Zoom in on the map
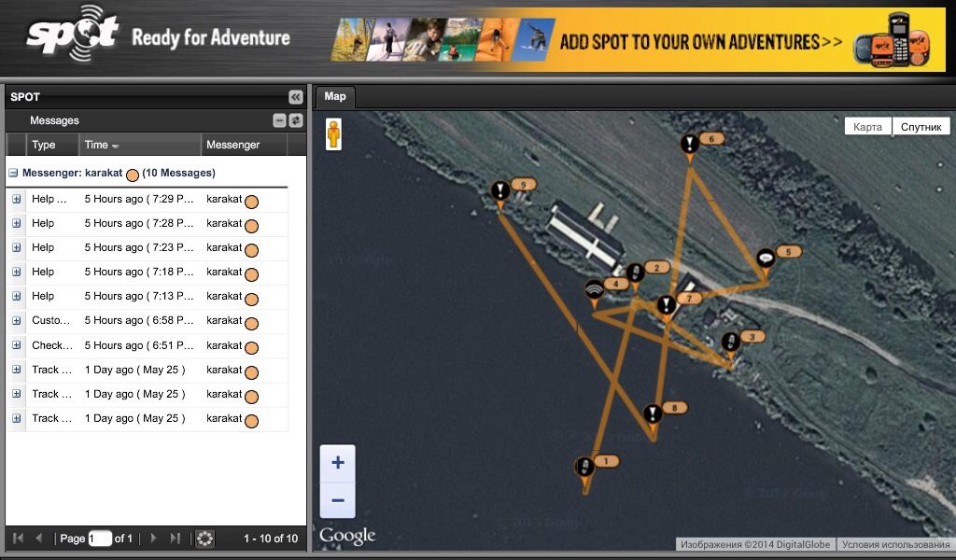 click(338, 463)
